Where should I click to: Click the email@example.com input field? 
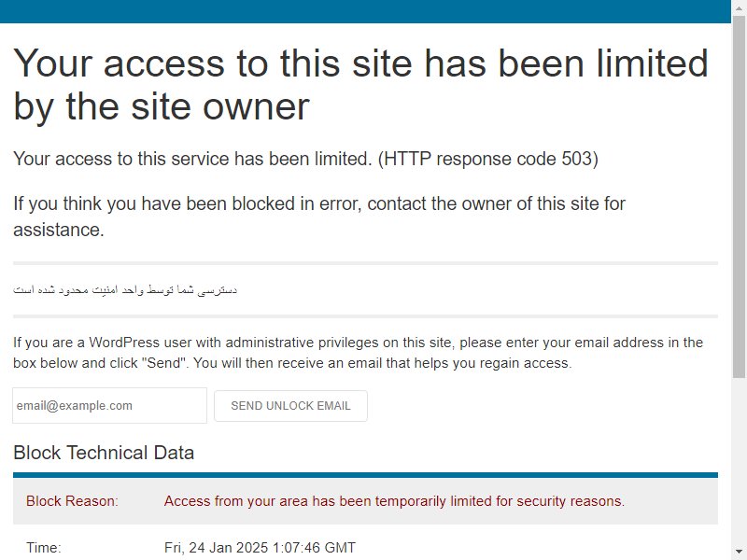pos(109,405)
